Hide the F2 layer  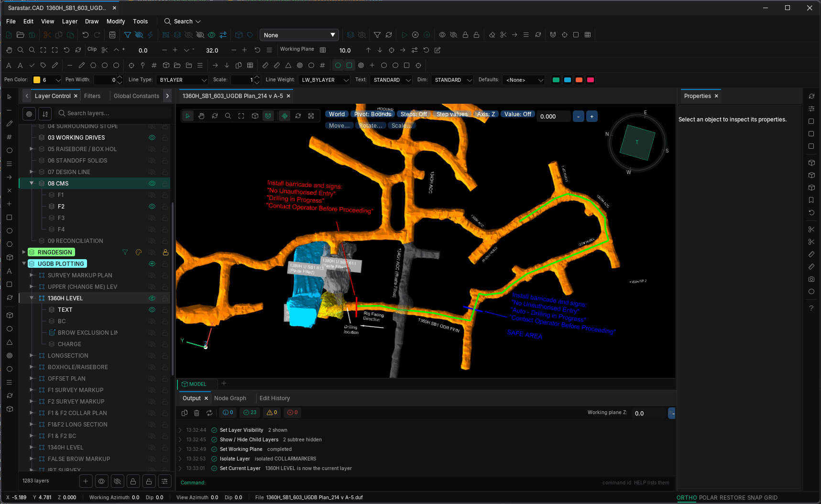pyautogui.click(x=152, y=207)
